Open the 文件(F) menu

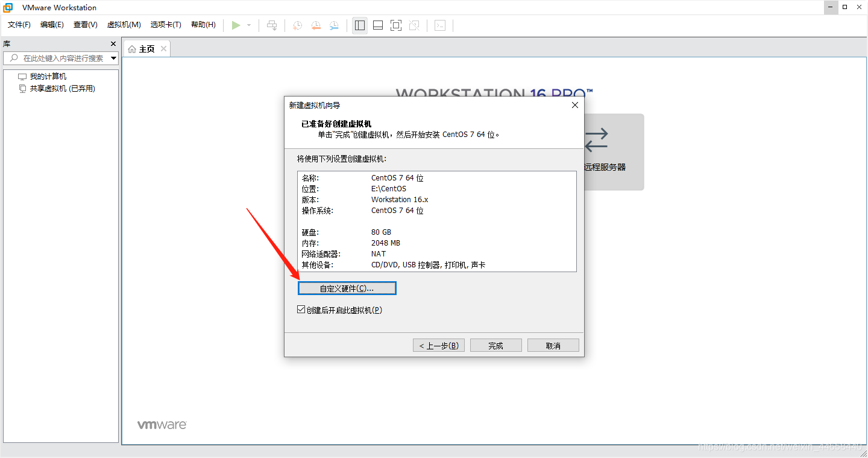19,25
